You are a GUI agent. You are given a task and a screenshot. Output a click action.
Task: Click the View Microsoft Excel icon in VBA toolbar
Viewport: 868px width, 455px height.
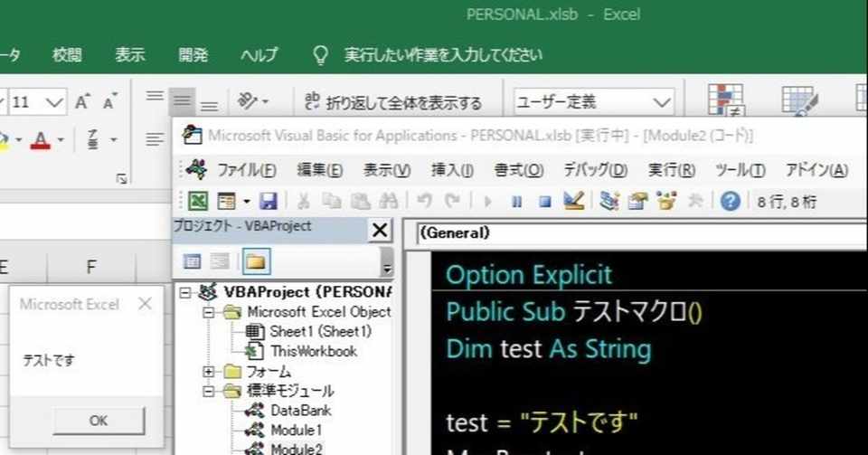[x=198, y=201]
